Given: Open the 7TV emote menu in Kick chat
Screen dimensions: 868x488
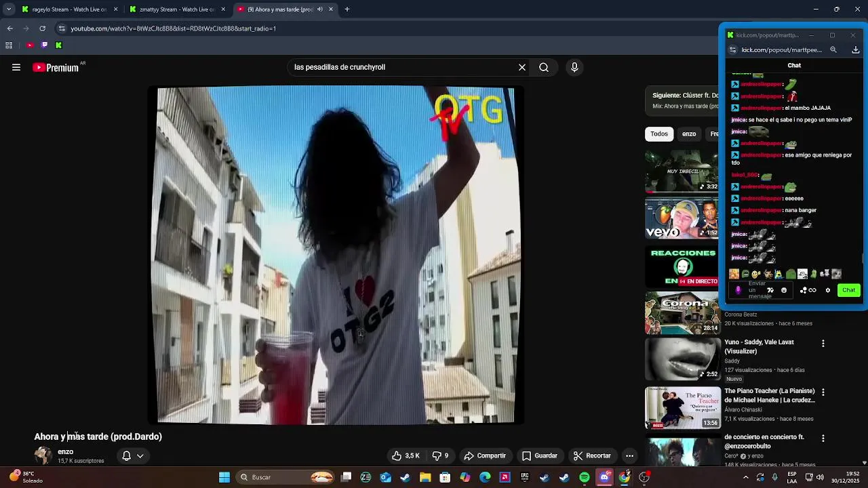Looking at the screenshot, I should 770,290.
